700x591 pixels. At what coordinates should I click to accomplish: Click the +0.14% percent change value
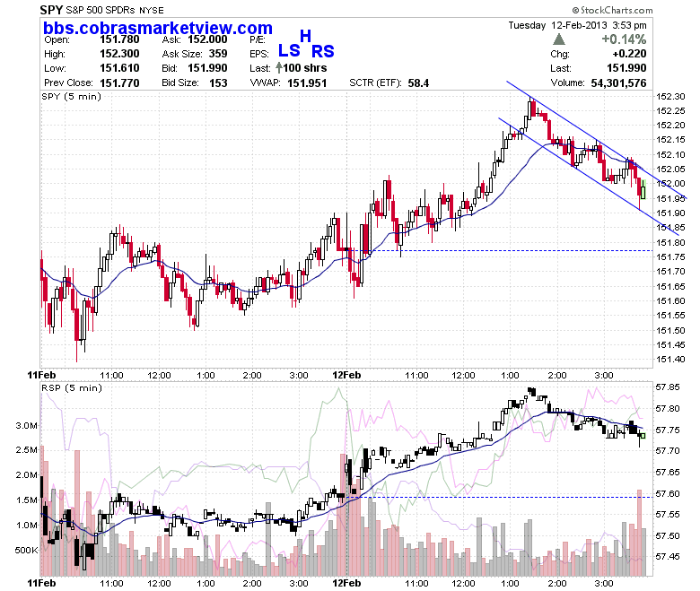click(x=624, y=39)
